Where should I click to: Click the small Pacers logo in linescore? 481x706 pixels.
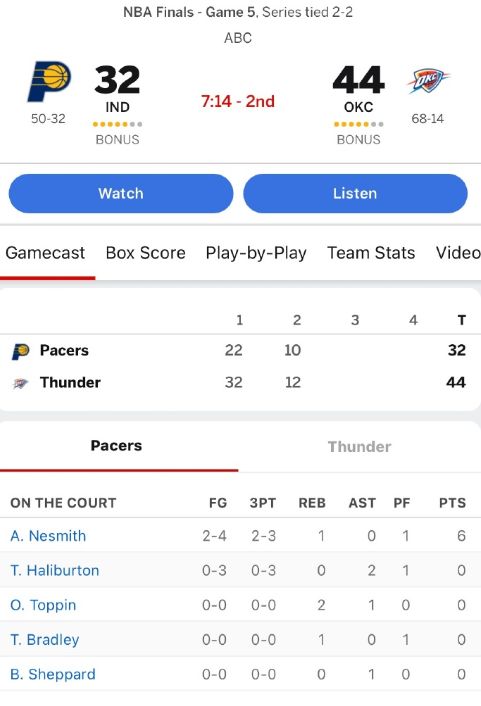[x=20, y=351]
